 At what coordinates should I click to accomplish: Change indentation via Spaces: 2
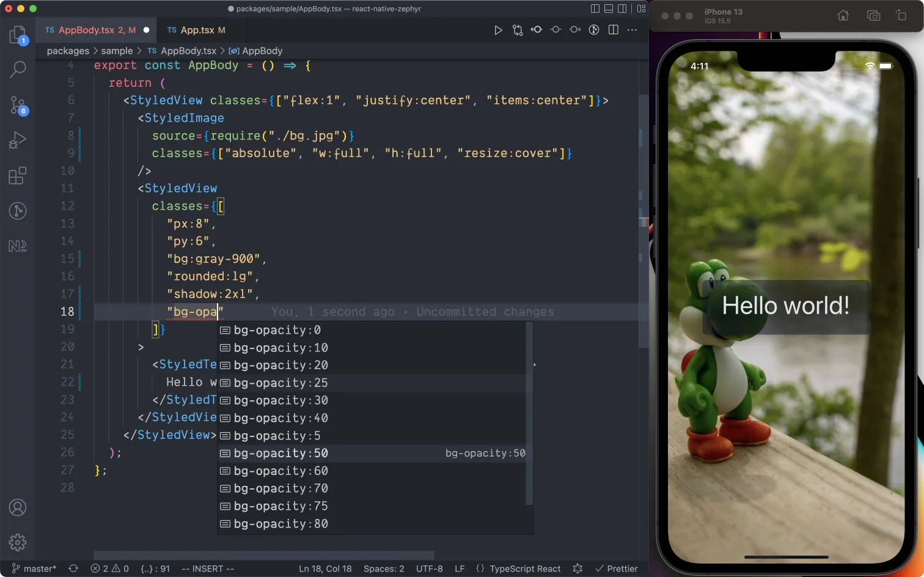pos(384,568)
